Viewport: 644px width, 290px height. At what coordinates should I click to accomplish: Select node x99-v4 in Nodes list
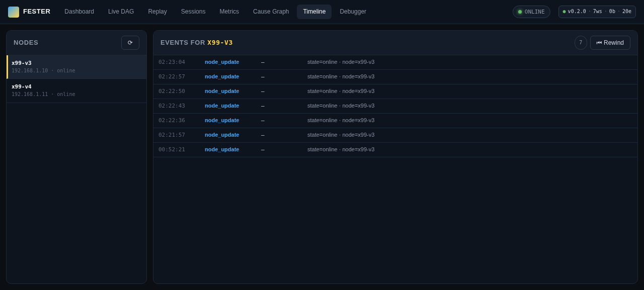coord(76,90)
